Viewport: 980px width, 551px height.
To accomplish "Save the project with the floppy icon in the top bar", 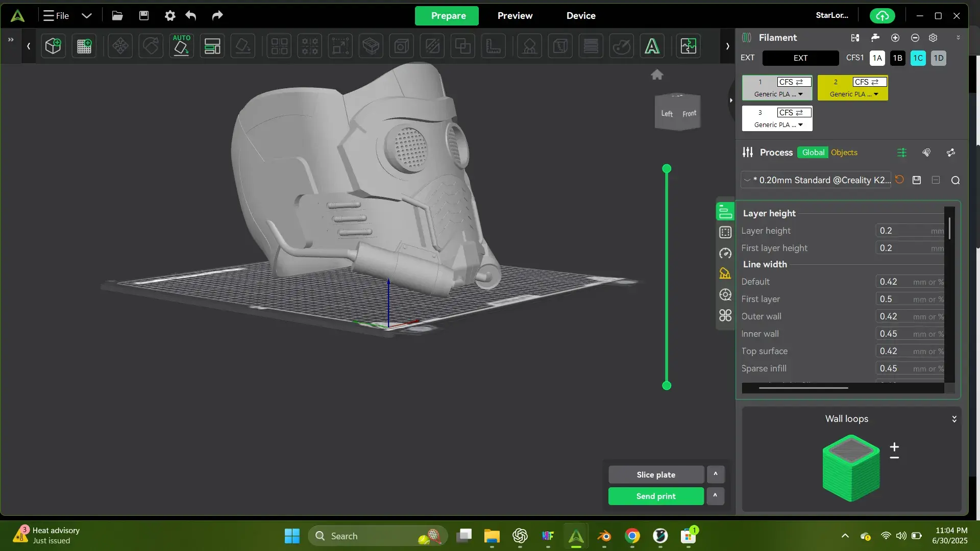I will point(144,16).
